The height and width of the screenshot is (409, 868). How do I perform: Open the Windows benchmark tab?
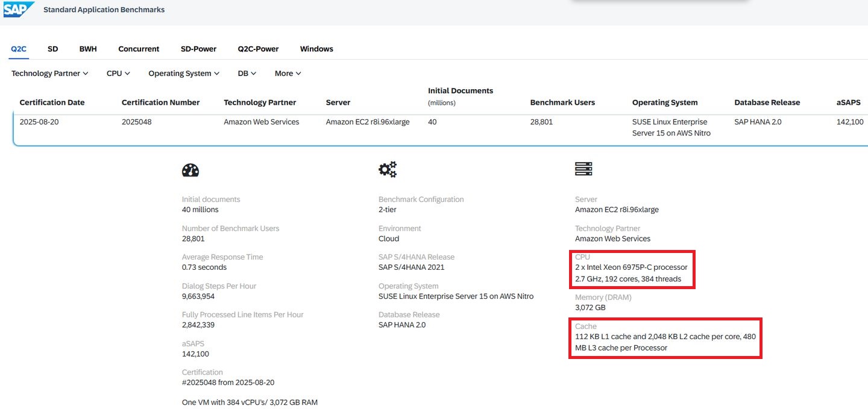click(x=316, y=49)
